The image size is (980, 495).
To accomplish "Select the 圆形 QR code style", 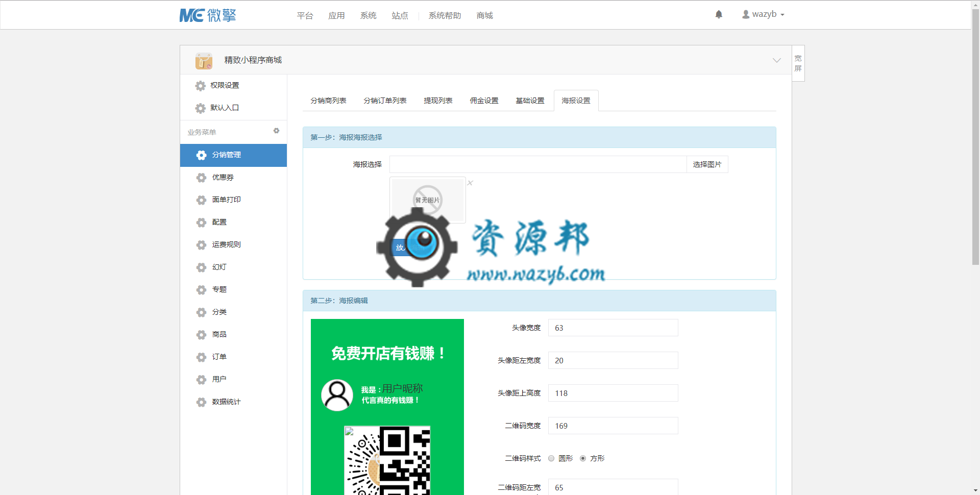I will click(551, 458).
